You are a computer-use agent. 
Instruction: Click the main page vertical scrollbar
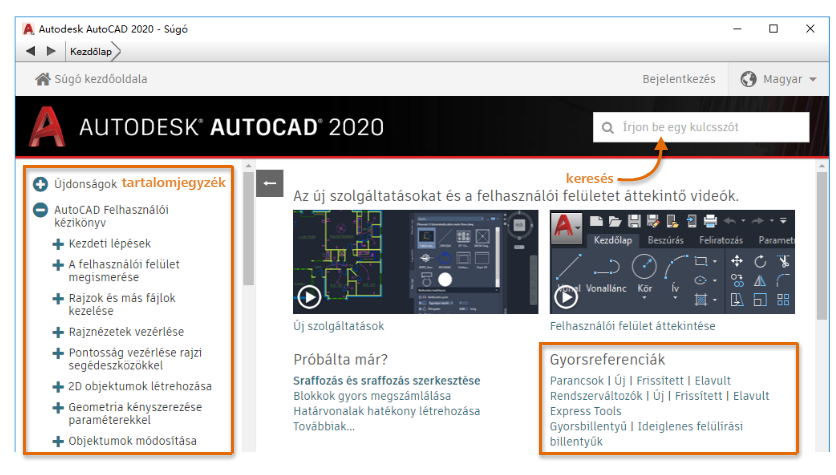[x=822, y=245]
